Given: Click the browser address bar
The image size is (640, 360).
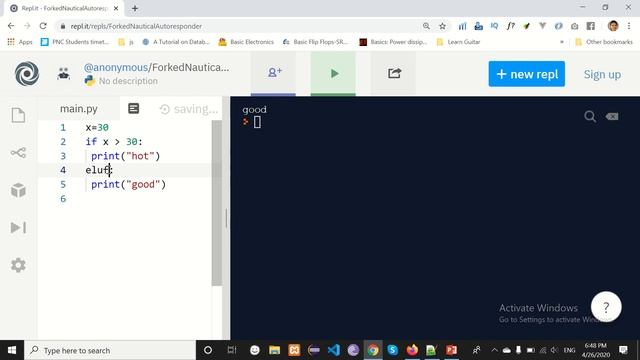Looking at the screenshot, I should 241,26.
